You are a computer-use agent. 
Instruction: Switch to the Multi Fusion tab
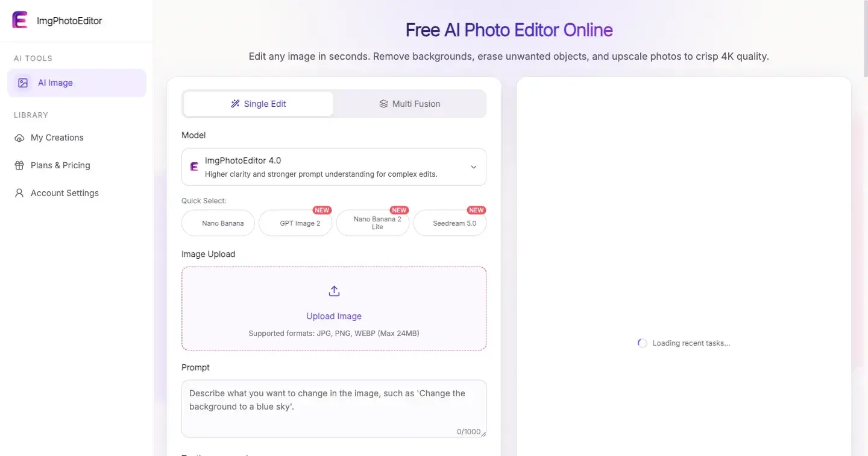click(409, 104)
